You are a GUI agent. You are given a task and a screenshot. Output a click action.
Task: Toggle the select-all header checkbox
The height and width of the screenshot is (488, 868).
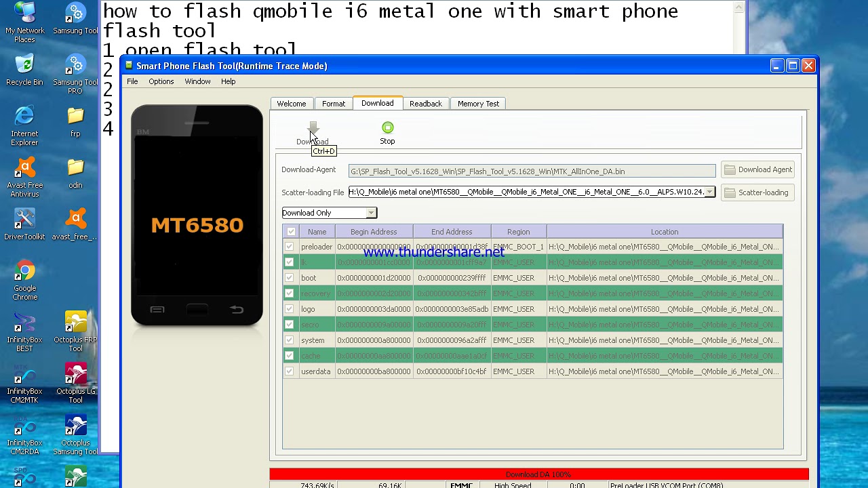click(291, 232)
